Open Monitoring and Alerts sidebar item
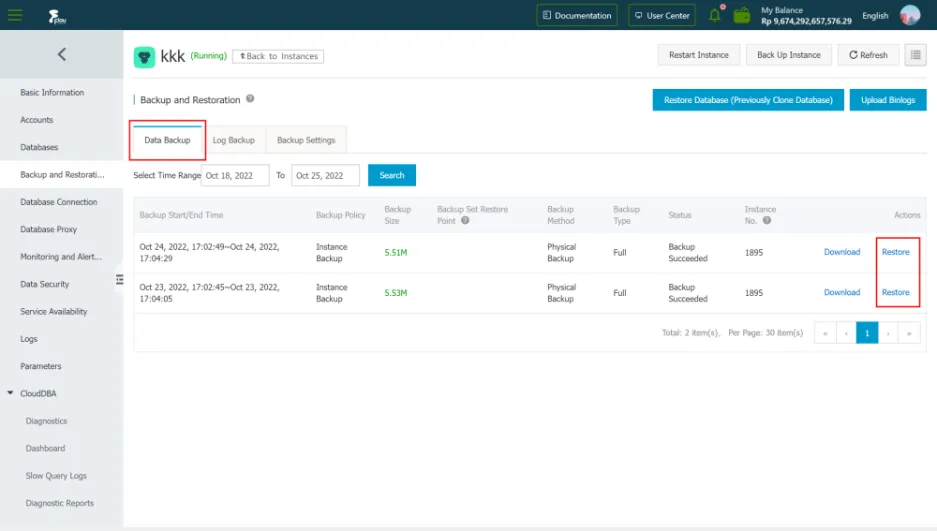The image size is (937, 531). click(x=61, y=257)
